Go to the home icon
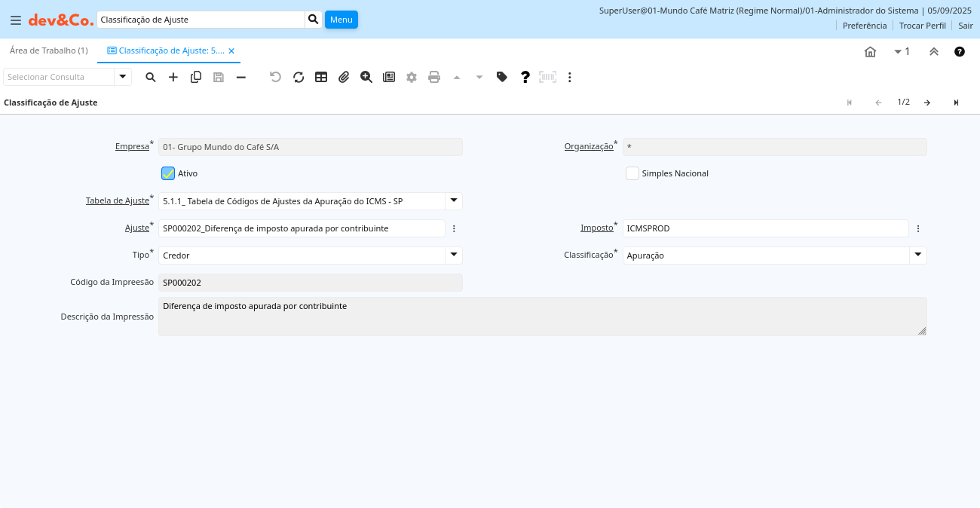 tap(870, 51)
